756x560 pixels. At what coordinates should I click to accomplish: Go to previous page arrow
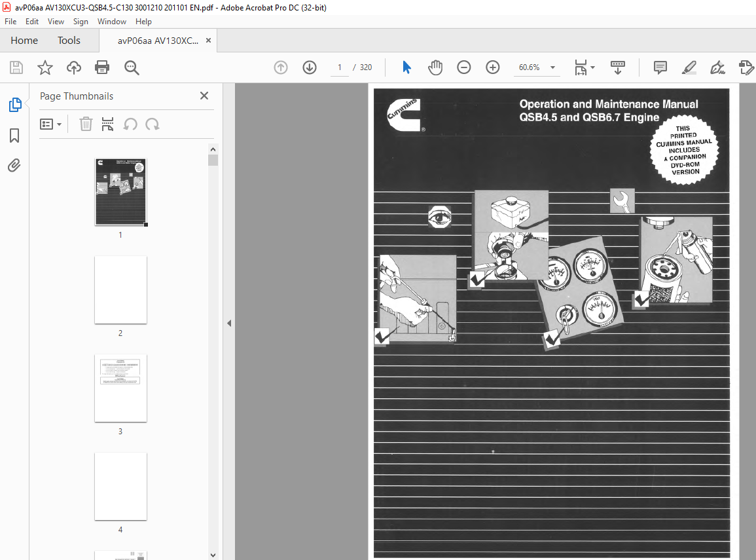pyautogui.click(x=281, y=67)
